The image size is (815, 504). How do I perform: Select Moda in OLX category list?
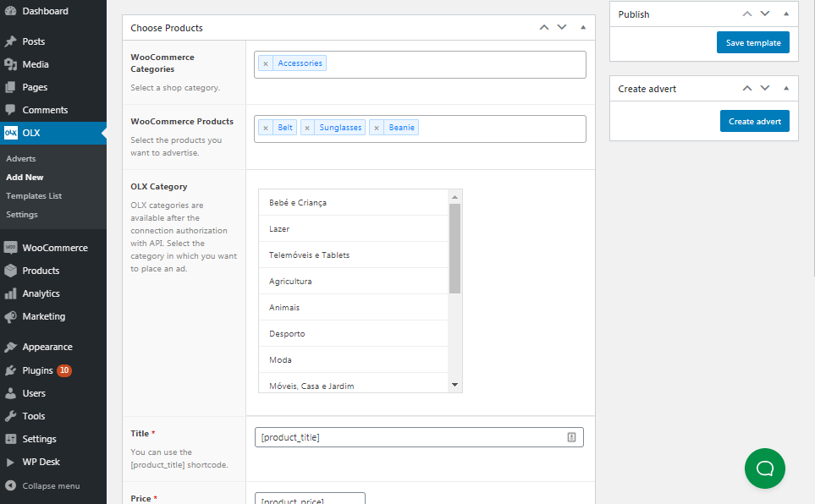[353, 360]
